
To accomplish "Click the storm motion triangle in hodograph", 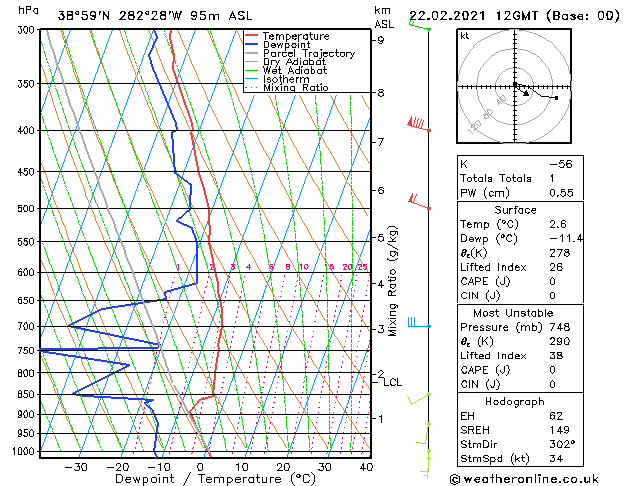I will [526, 93].
